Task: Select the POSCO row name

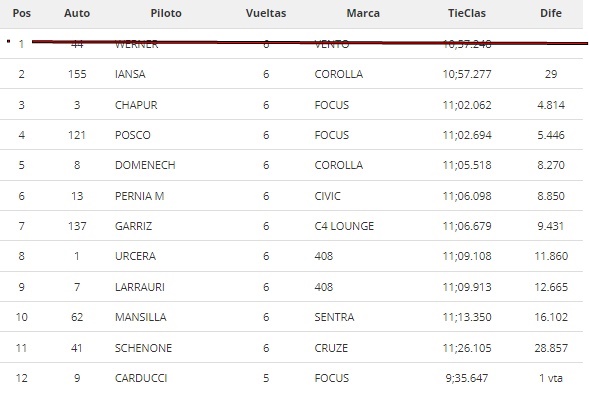Action: point(133,135)
